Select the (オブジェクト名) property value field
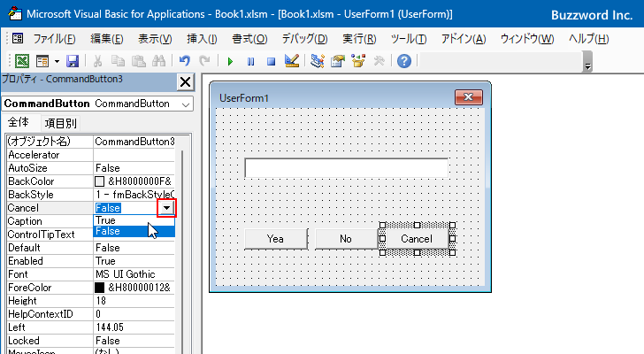The height and width of the screenshot is (354, 644). (134, 142)
